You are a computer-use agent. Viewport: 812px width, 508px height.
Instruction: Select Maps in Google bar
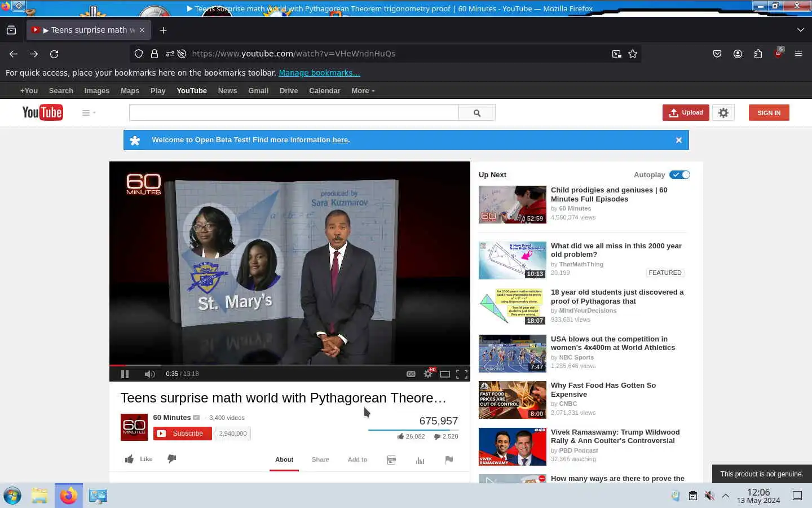[130, 90]
